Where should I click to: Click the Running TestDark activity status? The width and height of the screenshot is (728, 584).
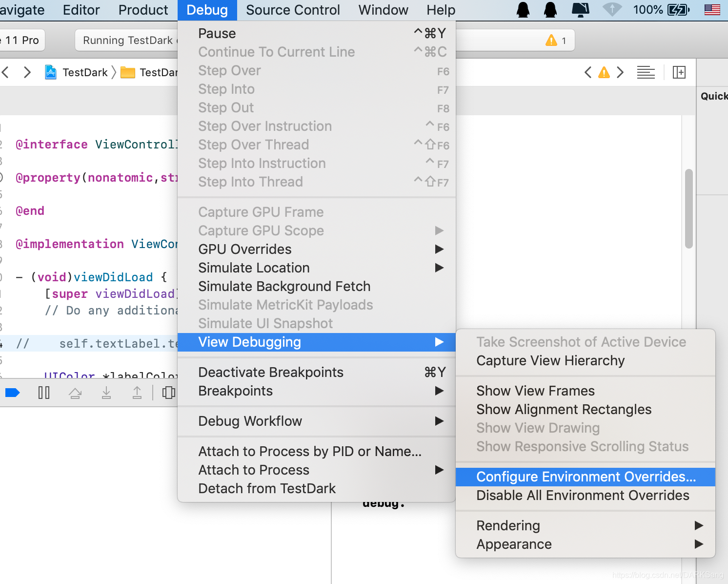coord(128,41)
